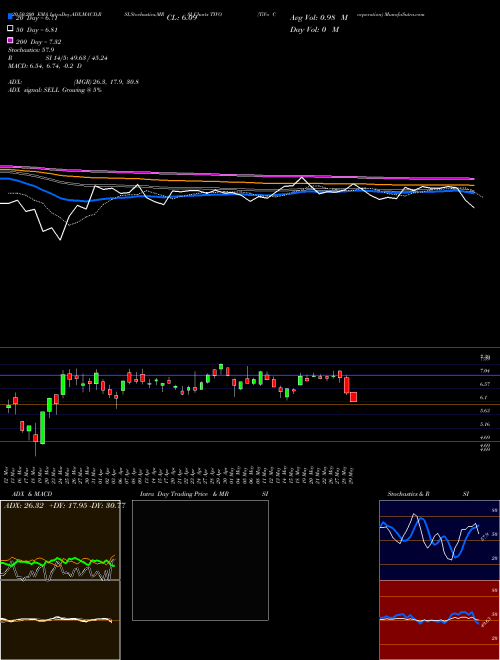Click the 'Day Vol: 0 M' label
500x660 pixels.
tap(314, 29)
